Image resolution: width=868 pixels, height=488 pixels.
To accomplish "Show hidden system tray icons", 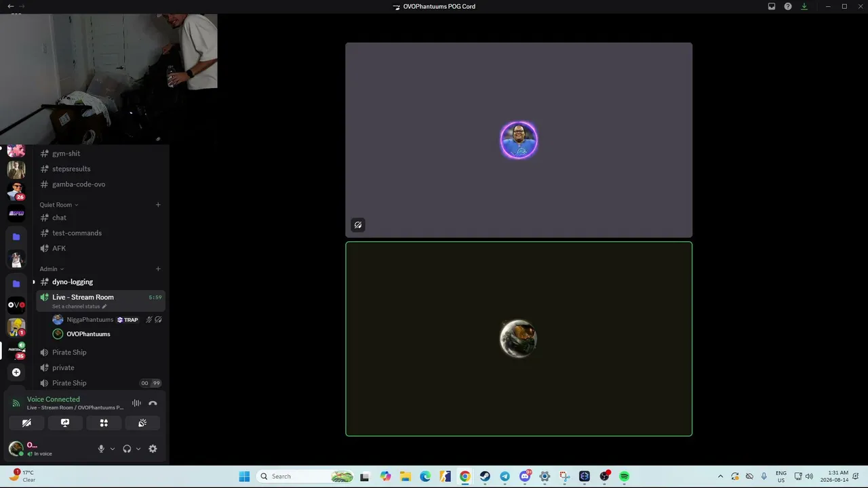I will (x=720, y=476).
